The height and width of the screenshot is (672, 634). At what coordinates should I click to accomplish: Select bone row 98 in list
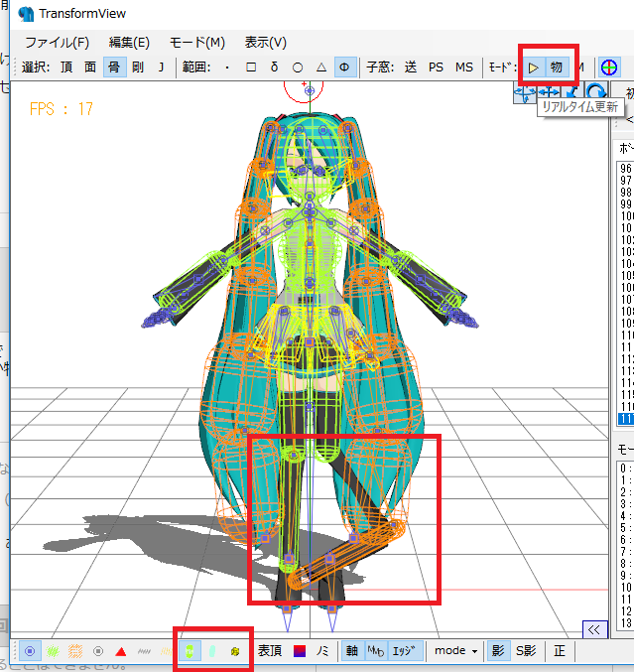(x=625, y=192)
